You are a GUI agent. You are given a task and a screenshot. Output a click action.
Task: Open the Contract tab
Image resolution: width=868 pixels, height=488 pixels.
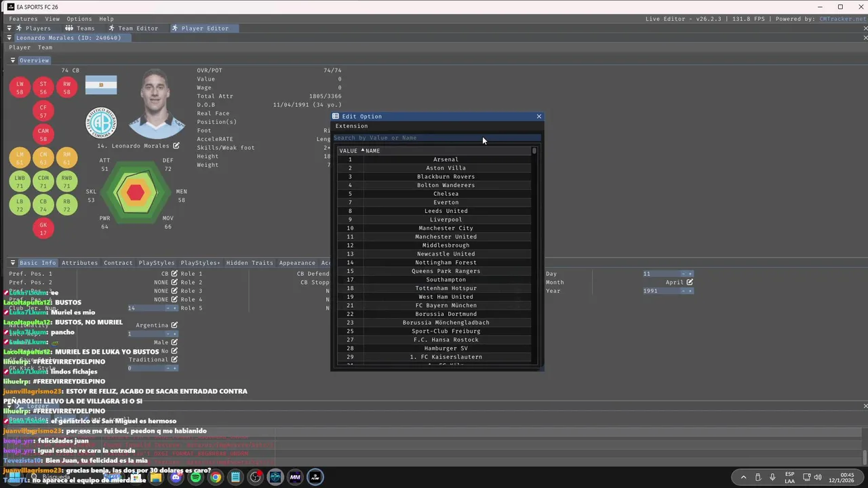point(118,263)
